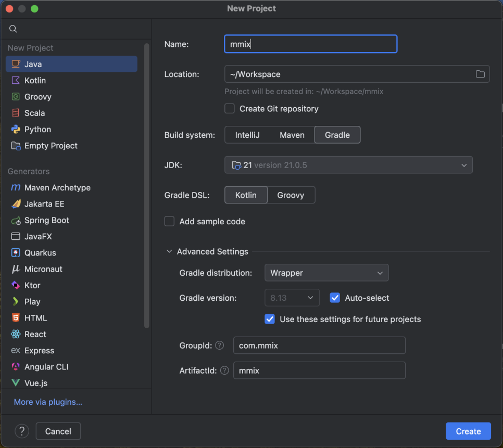
Task: Open the GroupId help question mark
Action: [x=219, y=345]
